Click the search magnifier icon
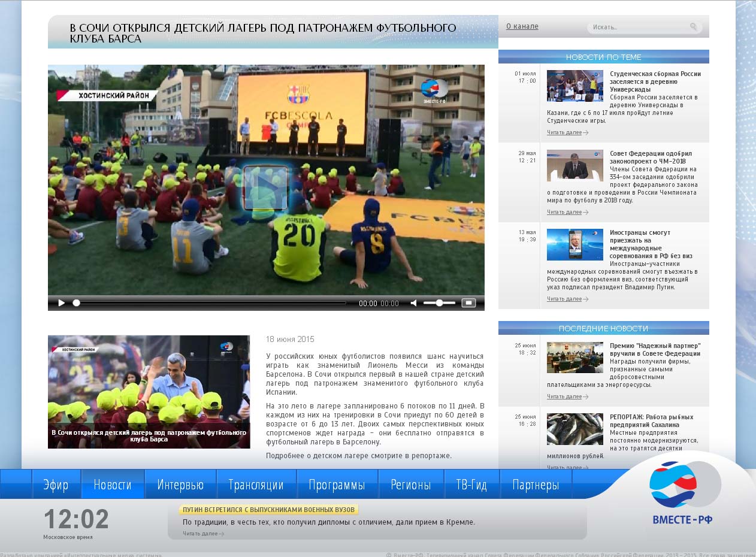Screen dimensions: 756x557 [x=694, y=27]
